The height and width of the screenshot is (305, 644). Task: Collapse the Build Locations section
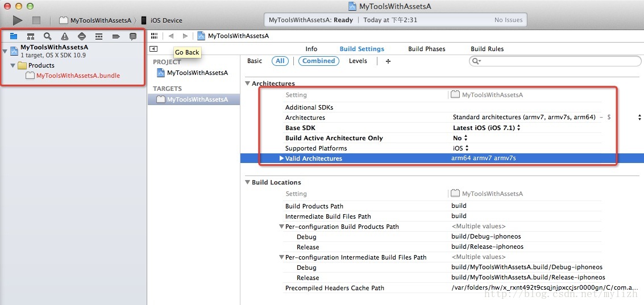[248, 182]
